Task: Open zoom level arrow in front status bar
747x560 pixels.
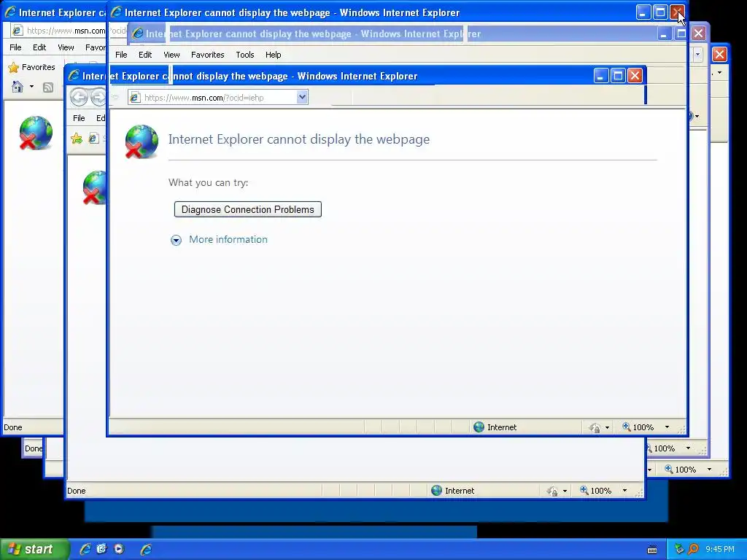Action: 667,427
